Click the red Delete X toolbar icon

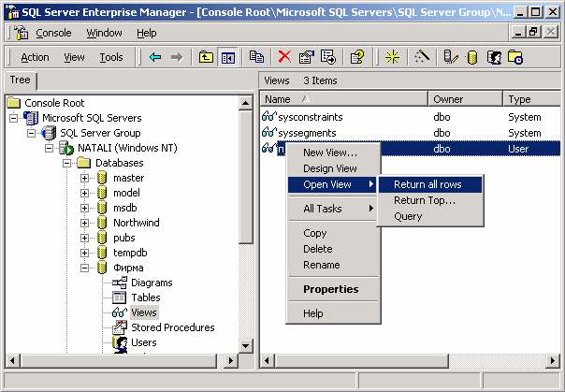(x=284, y=57)
